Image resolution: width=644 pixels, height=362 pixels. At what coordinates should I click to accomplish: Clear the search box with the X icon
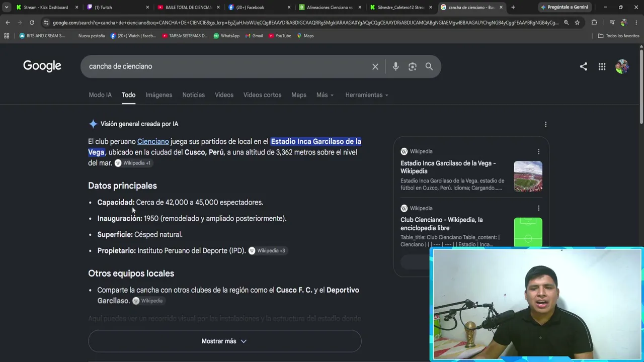[x=375, y=66]
